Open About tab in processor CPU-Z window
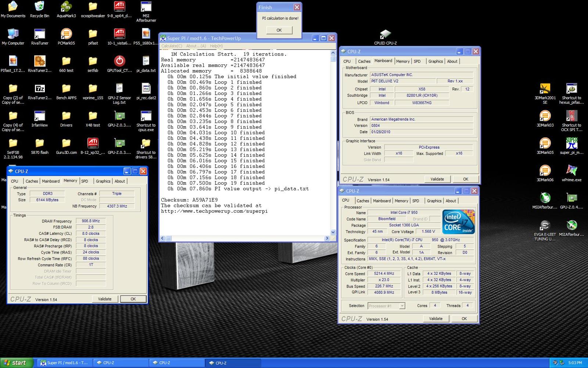This screenshot has height=368, width=588. tap(451, 201)
